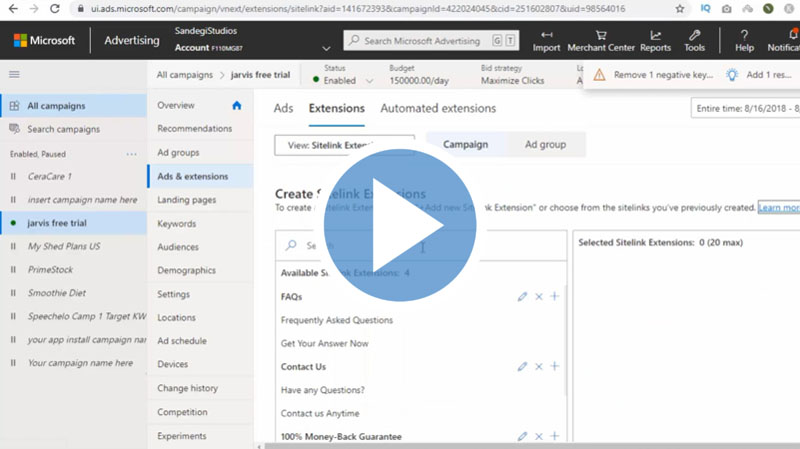
Task: Delete the Contact Us sitelink extension
Action: pos(539,366)
